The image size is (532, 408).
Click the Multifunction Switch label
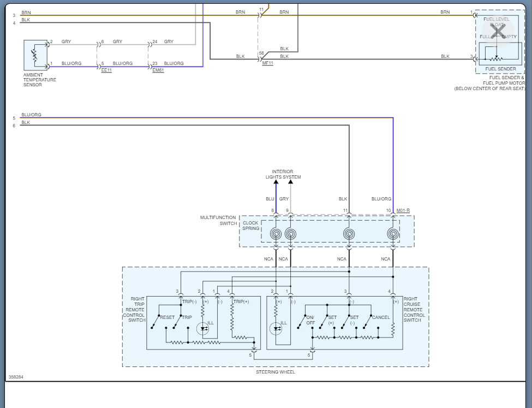(219, 221)
